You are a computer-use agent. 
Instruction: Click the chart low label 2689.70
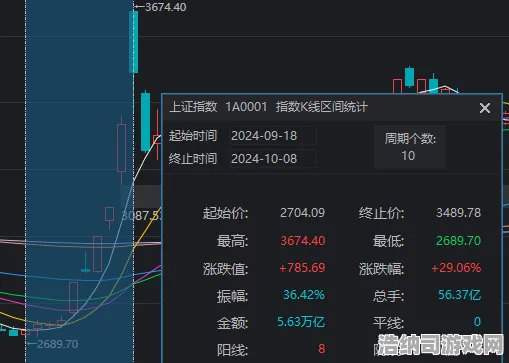click(58, 344)
